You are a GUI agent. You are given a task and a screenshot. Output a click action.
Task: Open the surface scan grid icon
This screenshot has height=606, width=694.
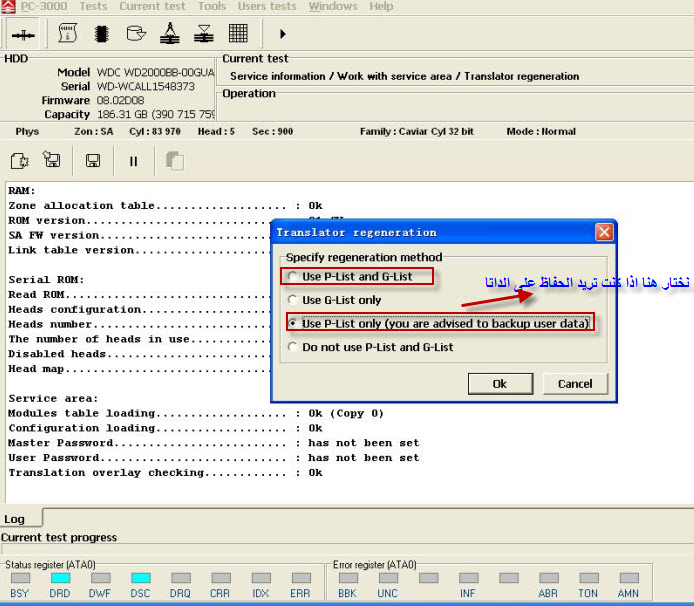point(238,33)
